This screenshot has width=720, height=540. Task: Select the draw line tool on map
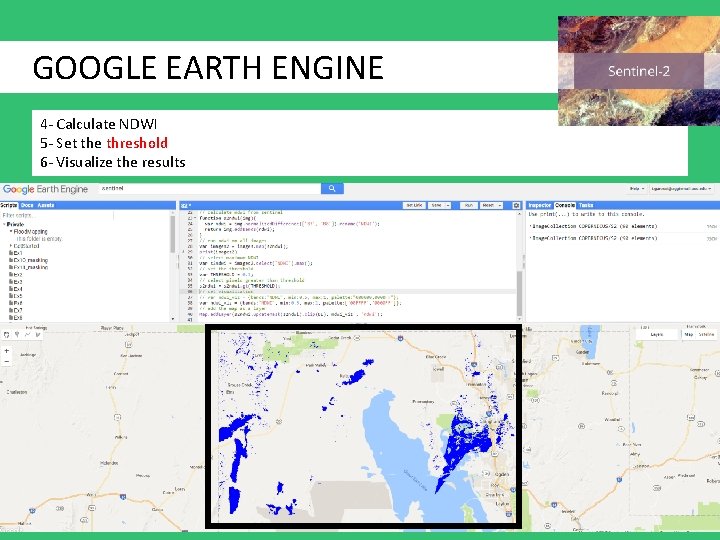(28, 335)
